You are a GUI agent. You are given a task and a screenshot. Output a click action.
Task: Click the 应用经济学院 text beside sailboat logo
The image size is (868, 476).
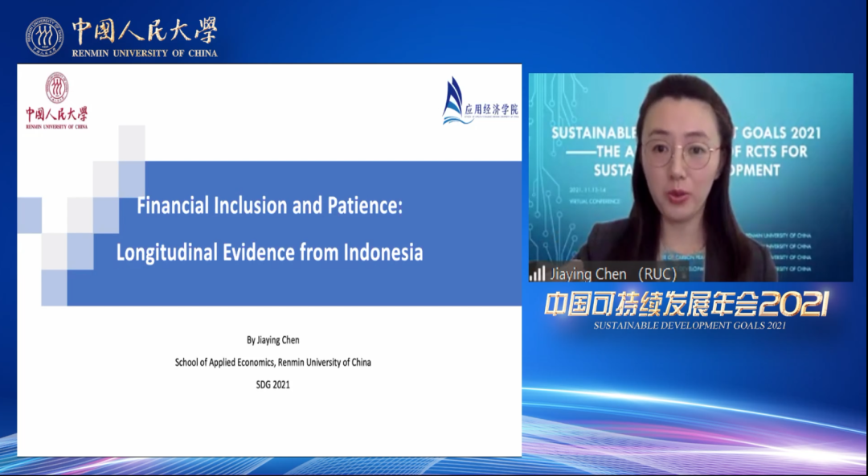[x=492, y=109]
